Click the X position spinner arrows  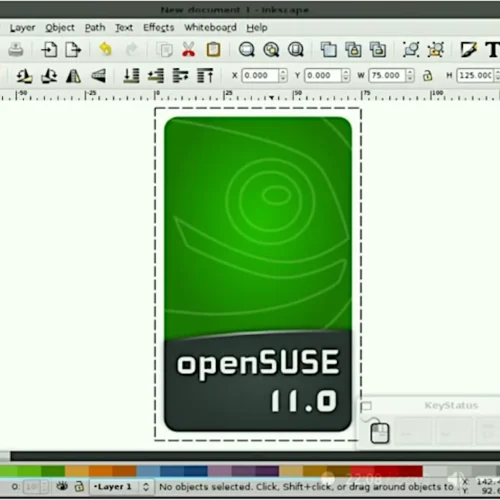[x=283, y=75]
